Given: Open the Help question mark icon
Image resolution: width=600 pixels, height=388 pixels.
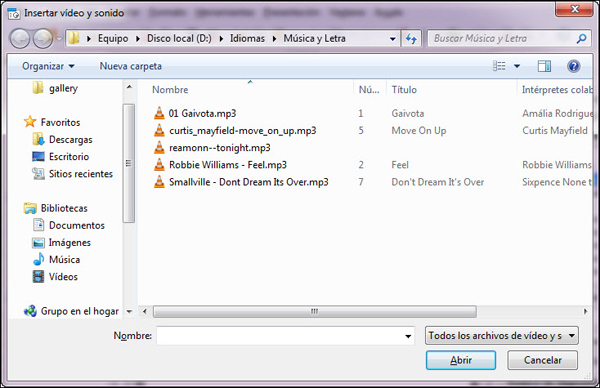Looking at the screenshot, I should point(573,66).
